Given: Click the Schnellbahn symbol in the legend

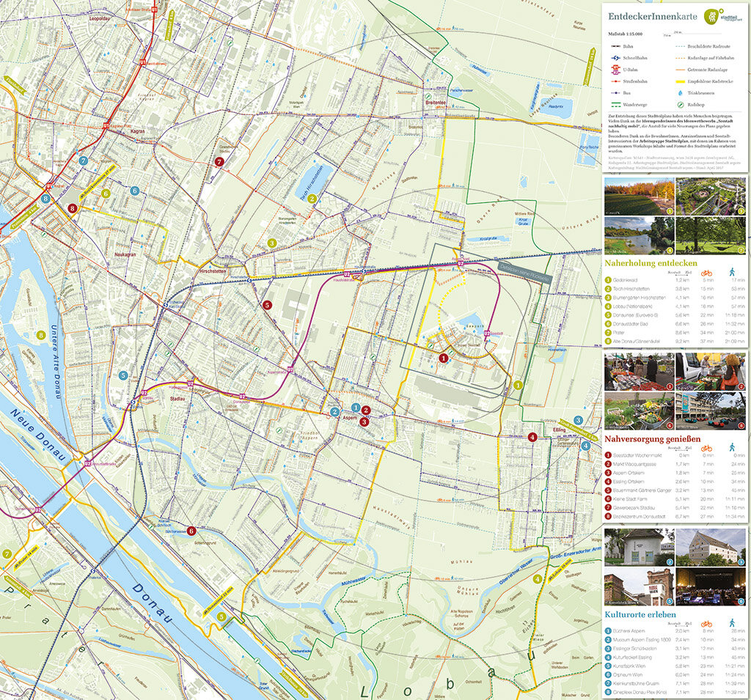Looking at the screenshot, I should 618,58.
